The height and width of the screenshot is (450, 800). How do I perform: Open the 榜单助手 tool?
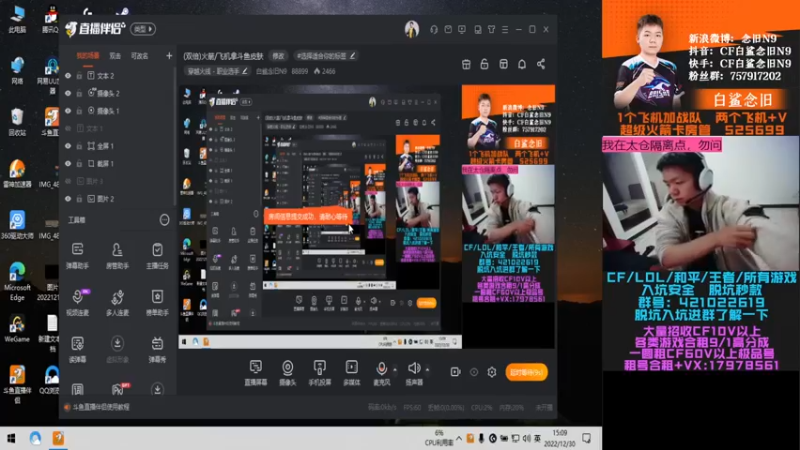(x=157, y=302)
